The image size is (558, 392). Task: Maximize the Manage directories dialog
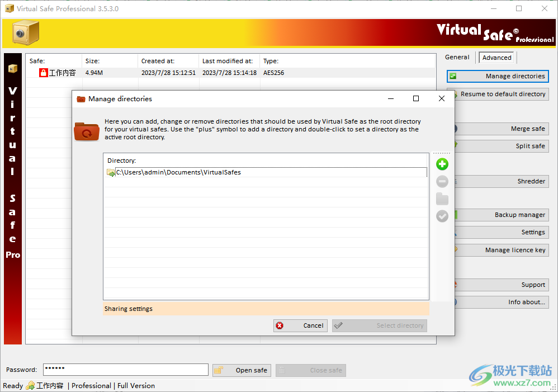click(415, 98)
